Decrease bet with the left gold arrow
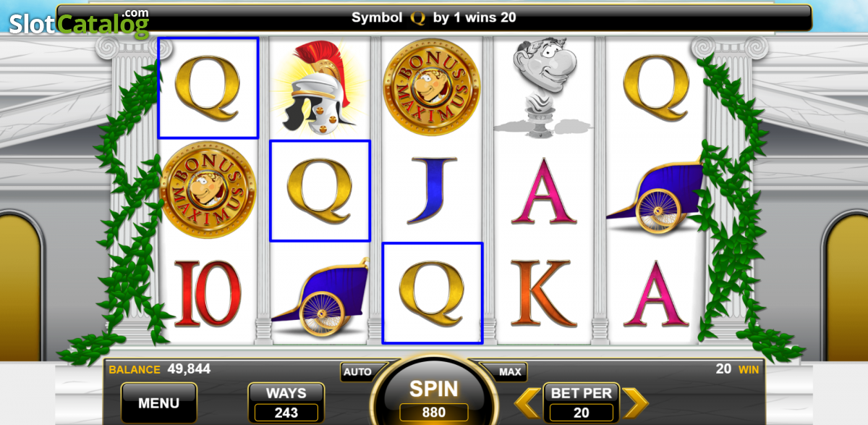The width and height of the screenshot is (868, 425). pos(527,403)
